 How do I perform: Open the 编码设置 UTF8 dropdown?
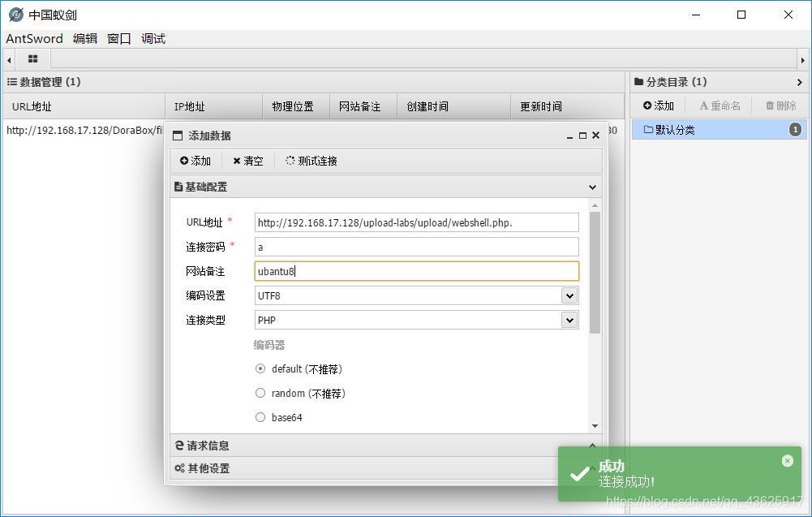tap(569, 295)
